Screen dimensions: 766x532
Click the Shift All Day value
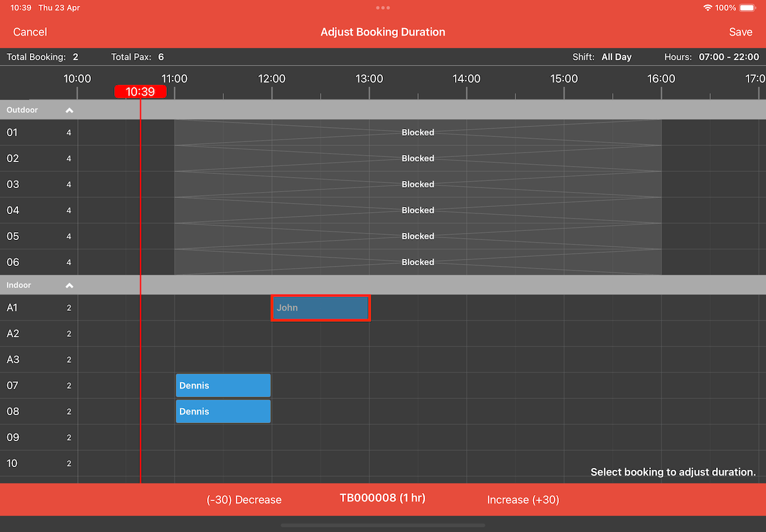pos(617,57)
